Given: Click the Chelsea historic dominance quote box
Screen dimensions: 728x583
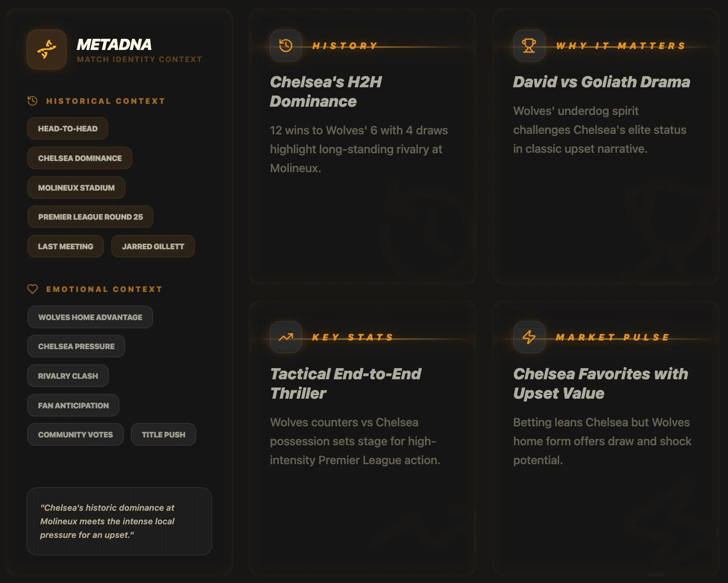Looking at the screenshot, I should 119,521.
